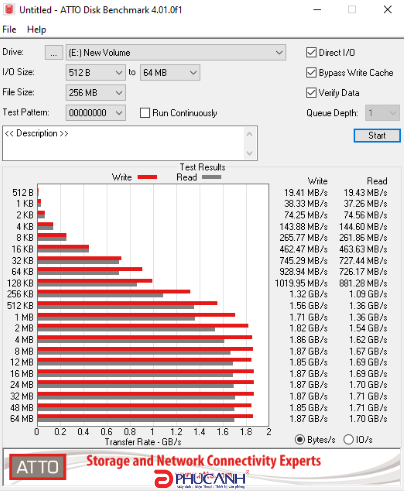Select the IO/s radio button
This screenshot has width=404, height=491.
[x=348, y=439]
